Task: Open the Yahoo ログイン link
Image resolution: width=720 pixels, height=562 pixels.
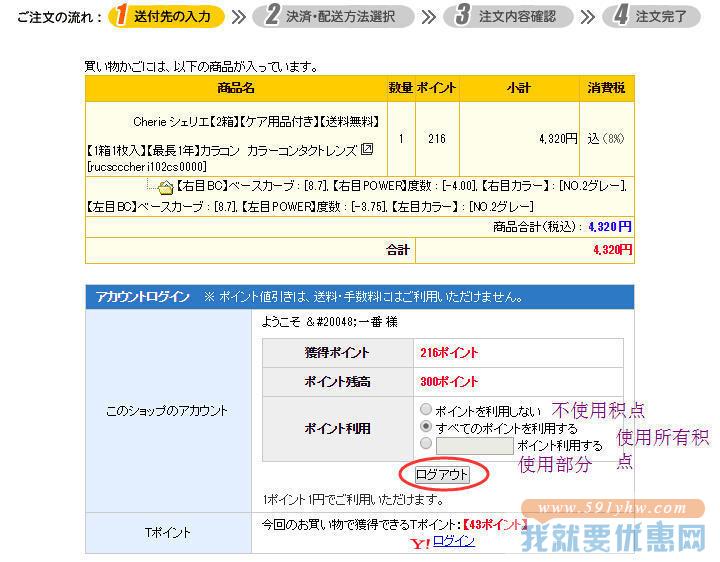Action: click(454, 541)
